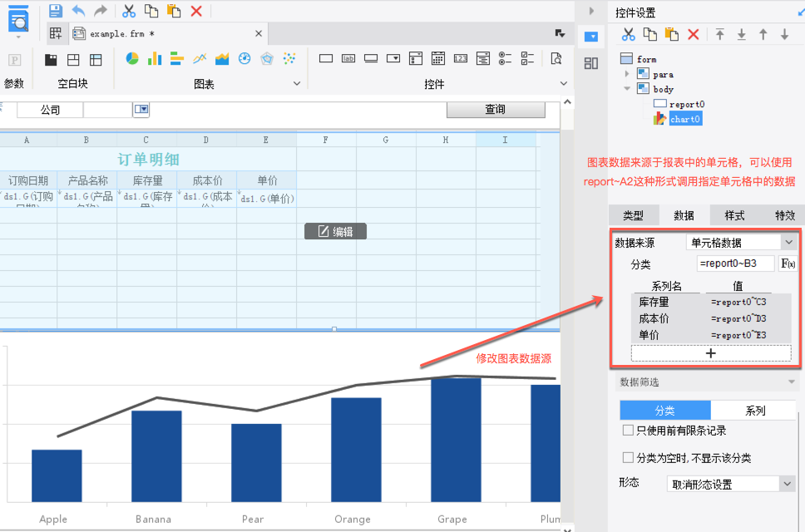Image resolution: width=805 pixels, height=532 pixels.
Task: Switch filter toggle to 系列
Action: coord(755,411)
